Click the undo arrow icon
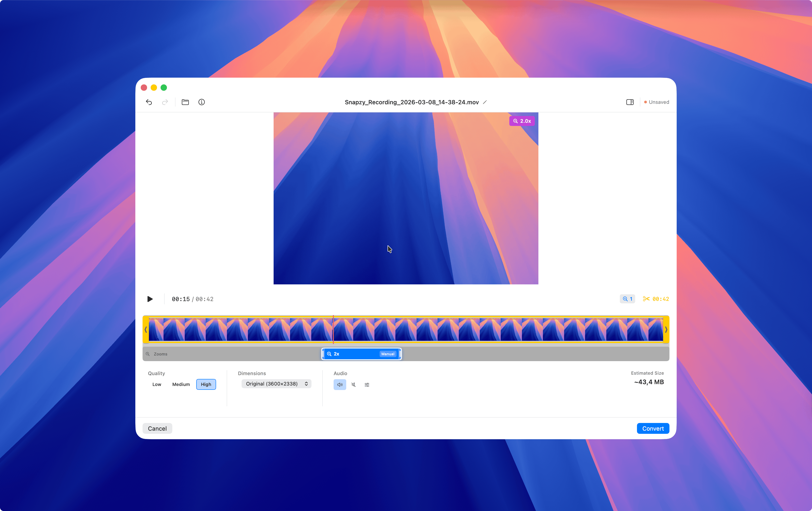Screen dimensions: 812x511 (x=149, y=102)
